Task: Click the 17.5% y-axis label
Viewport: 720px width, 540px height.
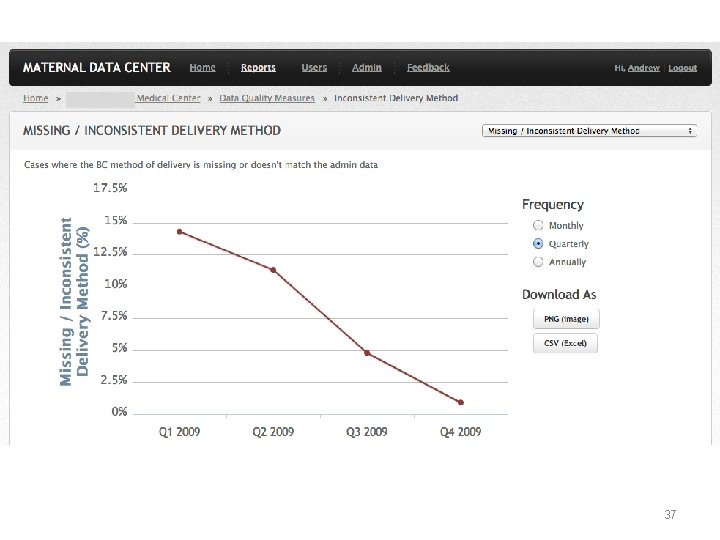Action: [110, 188]
